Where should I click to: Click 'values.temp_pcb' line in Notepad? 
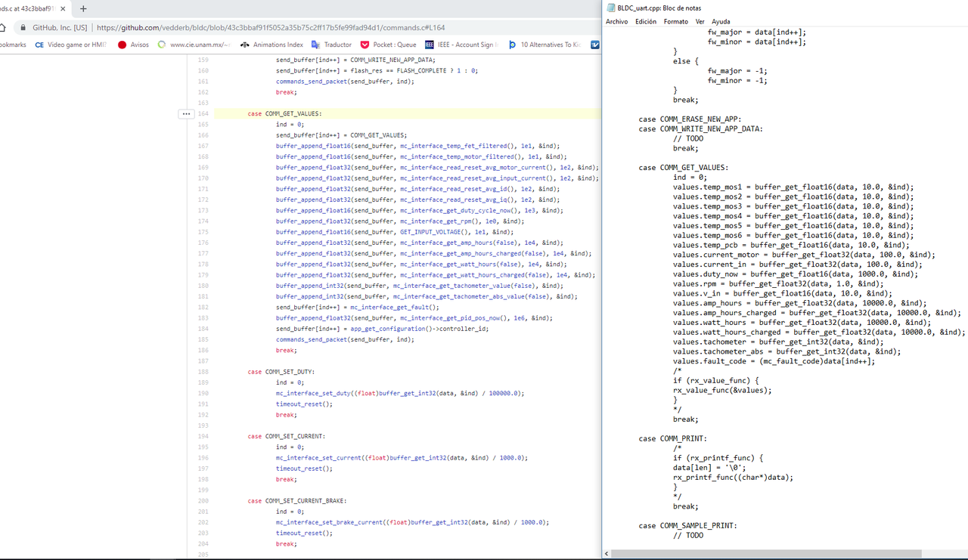(791, 245)
